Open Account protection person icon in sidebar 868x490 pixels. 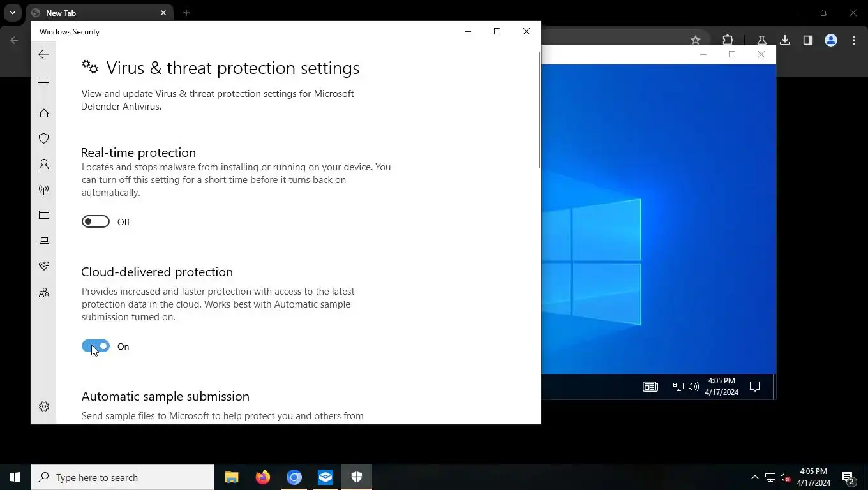click(x=44, y=164)
